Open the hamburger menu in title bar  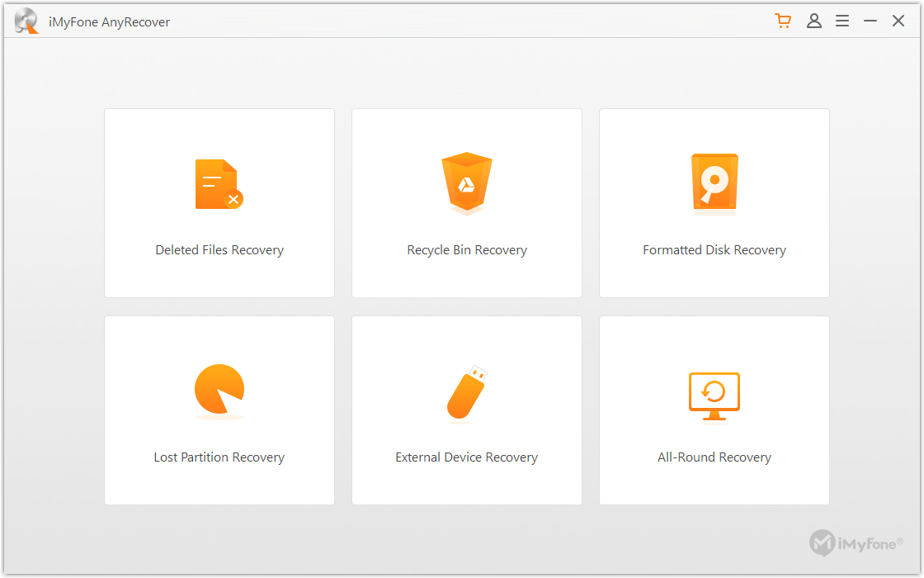842,21
